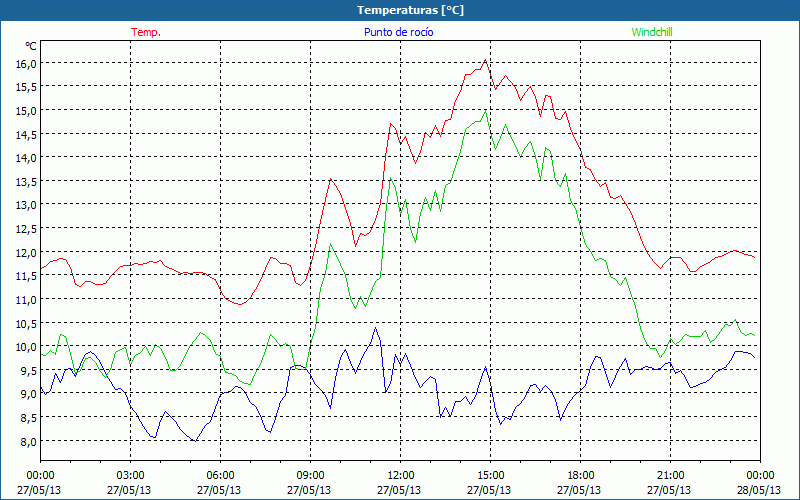Click the '18:00' time axis label

tap(581, 475)
